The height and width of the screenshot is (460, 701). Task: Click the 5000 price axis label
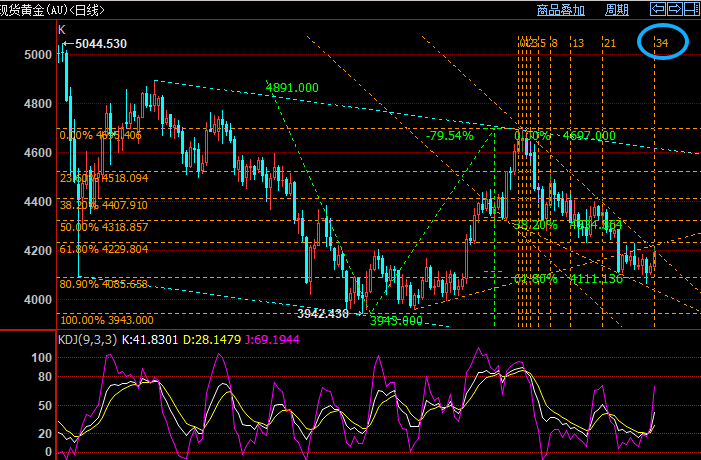(x=38, y=55)
